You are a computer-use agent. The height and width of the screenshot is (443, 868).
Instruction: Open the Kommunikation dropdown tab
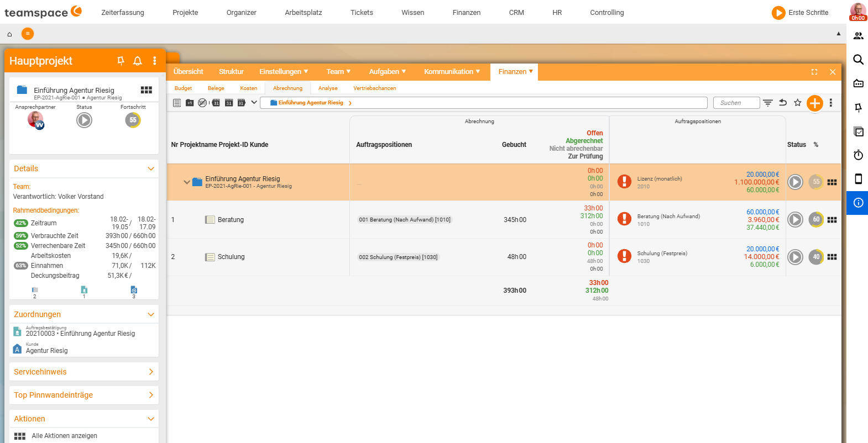[x=452, y=72]
